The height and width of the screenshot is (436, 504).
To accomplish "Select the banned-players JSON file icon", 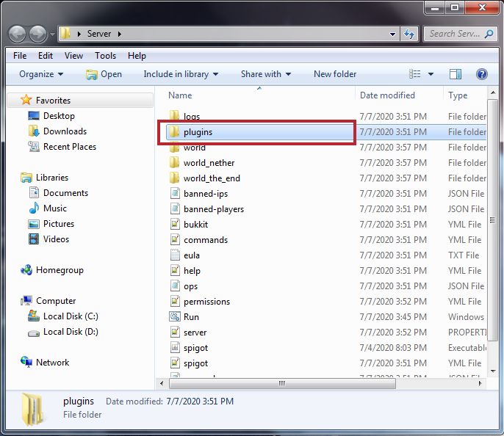I will 175,208.
